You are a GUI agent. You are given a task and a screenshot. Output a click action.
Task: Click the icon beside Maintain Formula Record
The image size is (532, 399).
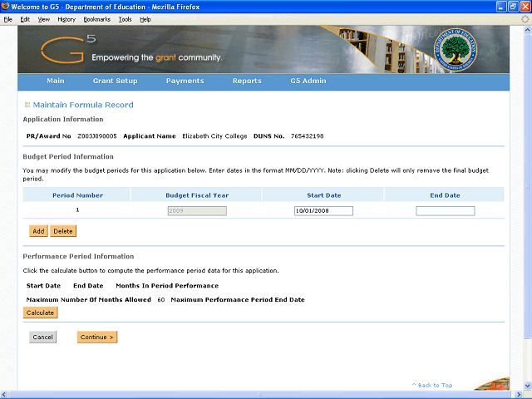click(x=27, y=105)
